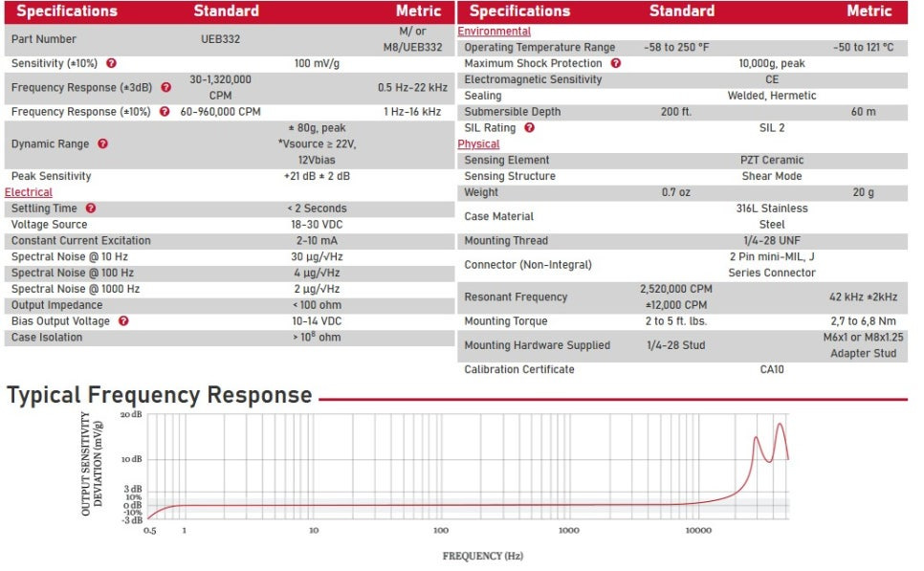Select the < 2 Seconds value
Viewport: 924px width, 571px height.
click(x=317, y=208)
